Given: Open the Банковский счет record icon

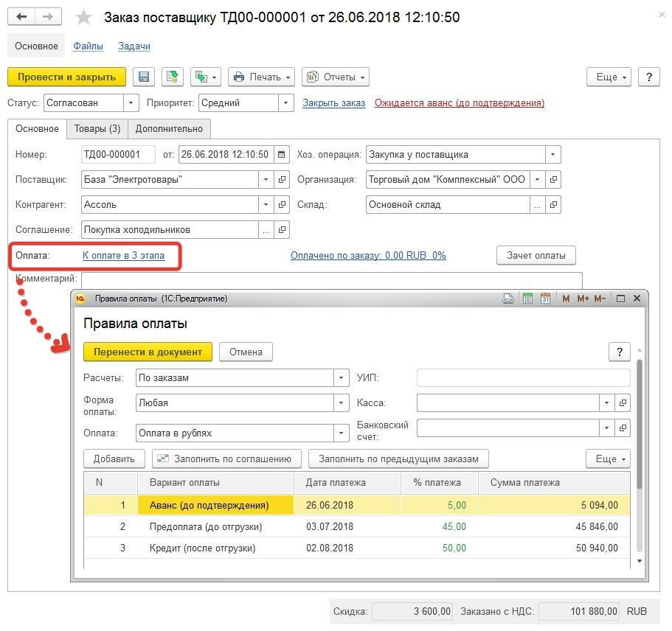Looking at the screenshot, I should coord(623,428).
